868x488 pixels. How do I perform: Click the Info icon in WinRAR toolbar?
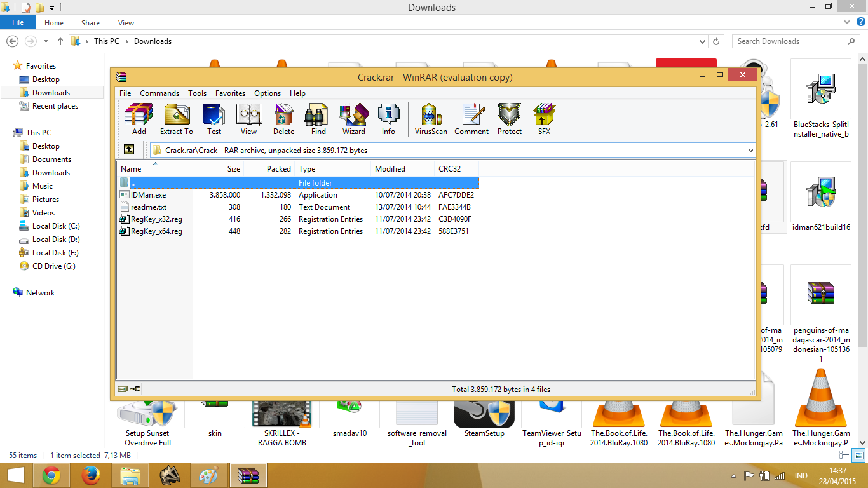click(388, 119)
